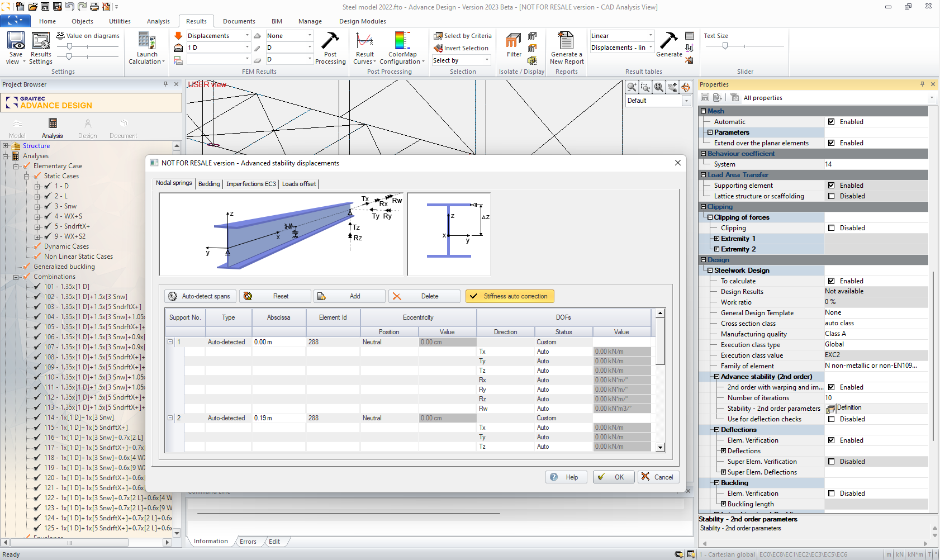
Task: Click the Post Processing hammer icon
Action: [x=330, y=41]
